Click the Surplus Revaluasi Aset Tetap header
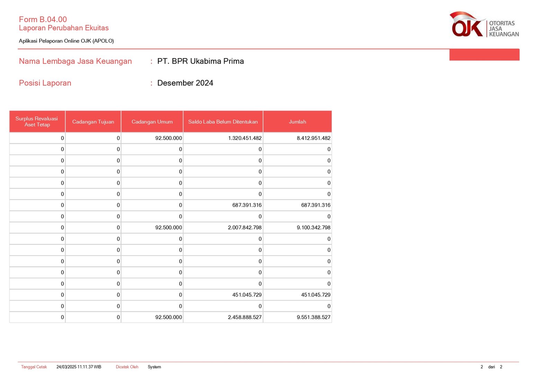The image size is (554, 392). pyautogui.click(x=37, y=122)
